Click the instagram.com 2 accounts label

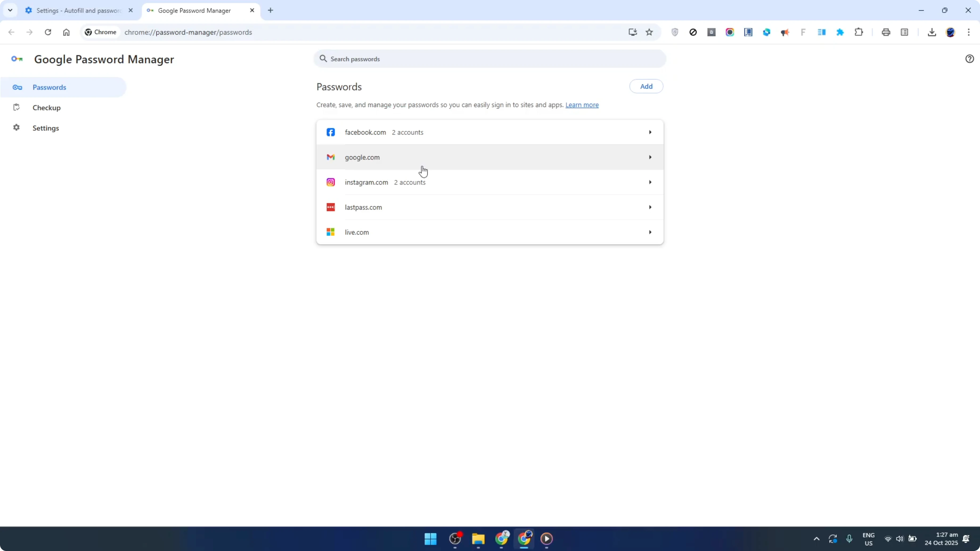(410, 183)
